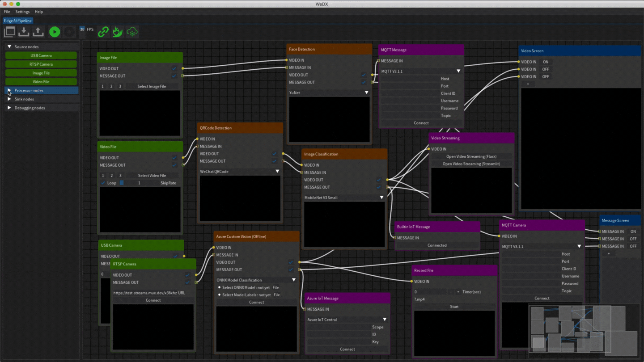Click the snowflake cloud toolbar icon
Screen dimensions: 644x362
[x=131, y=31]
